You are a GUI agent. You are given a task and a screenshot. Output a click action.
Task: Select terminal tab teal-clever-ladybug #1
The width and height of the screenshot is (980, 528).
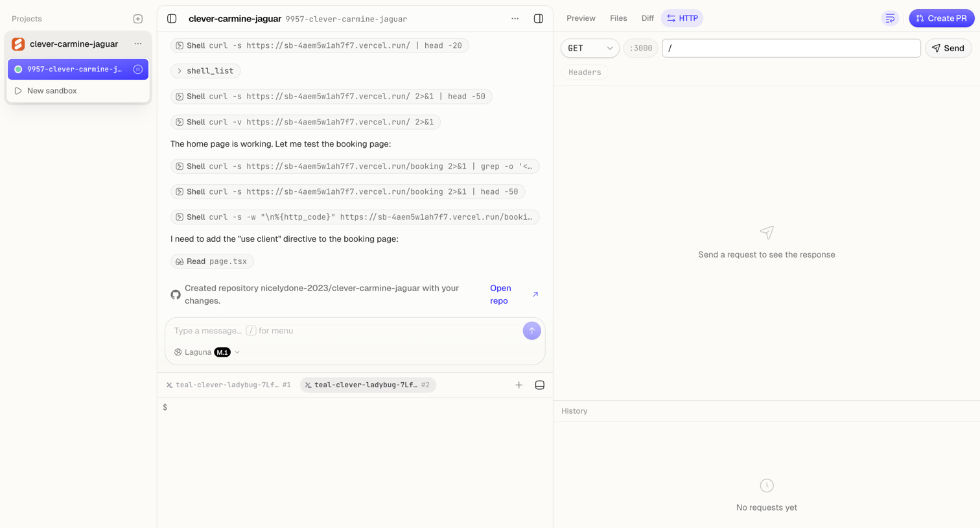click(x=229, y=385)
